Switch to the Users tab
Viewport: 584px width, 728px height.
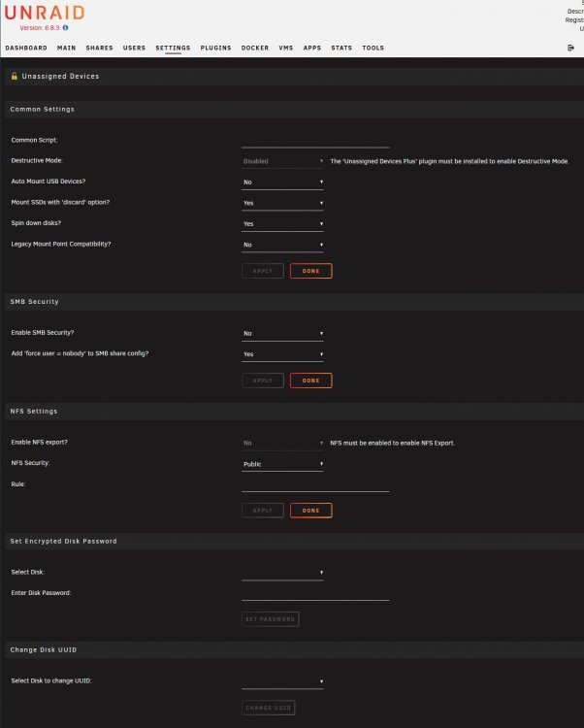coord(134,48)
